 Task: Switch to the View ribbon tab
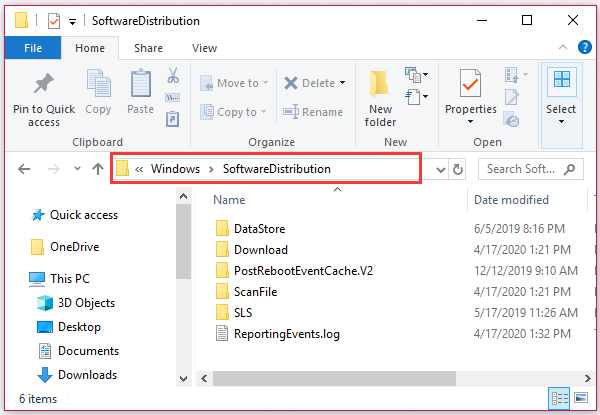coord(204,48)
